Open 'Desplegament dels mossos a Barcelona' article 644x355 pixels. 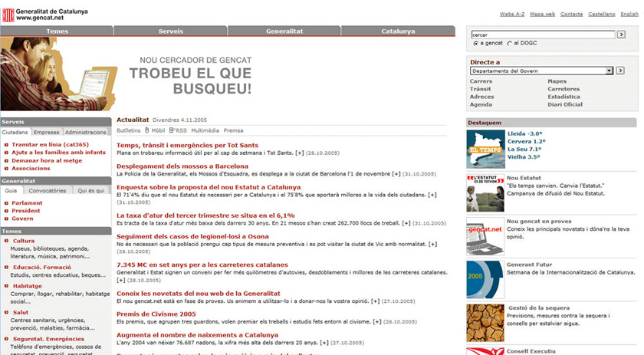182,166
